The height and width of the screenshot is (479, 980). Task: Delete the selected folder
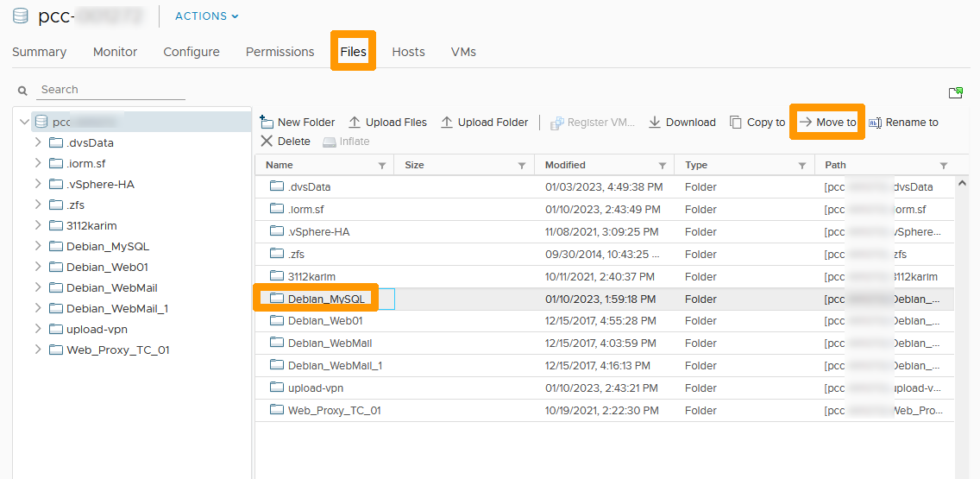[286, 142]
